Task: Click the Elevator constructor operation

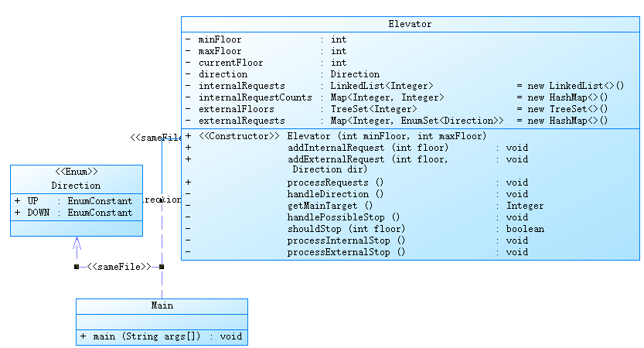Action: coord(336,136)
